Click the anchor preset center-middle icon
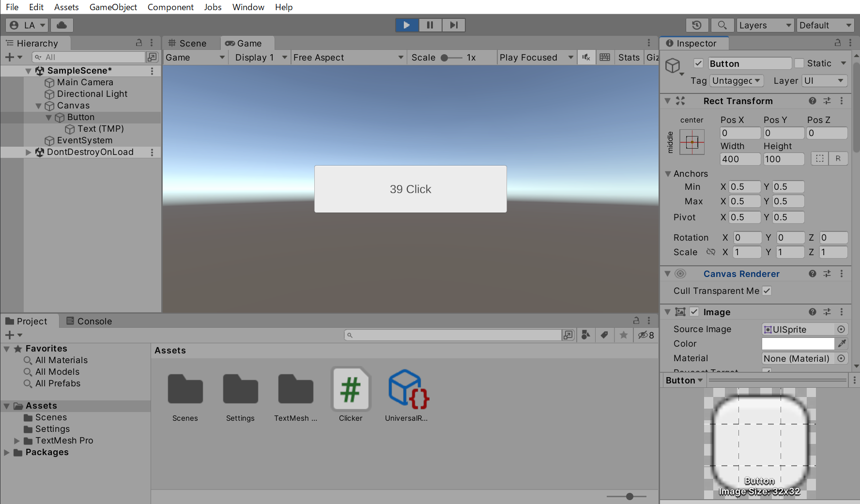Screen dimensions: 860x504 click(x=691, y=142)
